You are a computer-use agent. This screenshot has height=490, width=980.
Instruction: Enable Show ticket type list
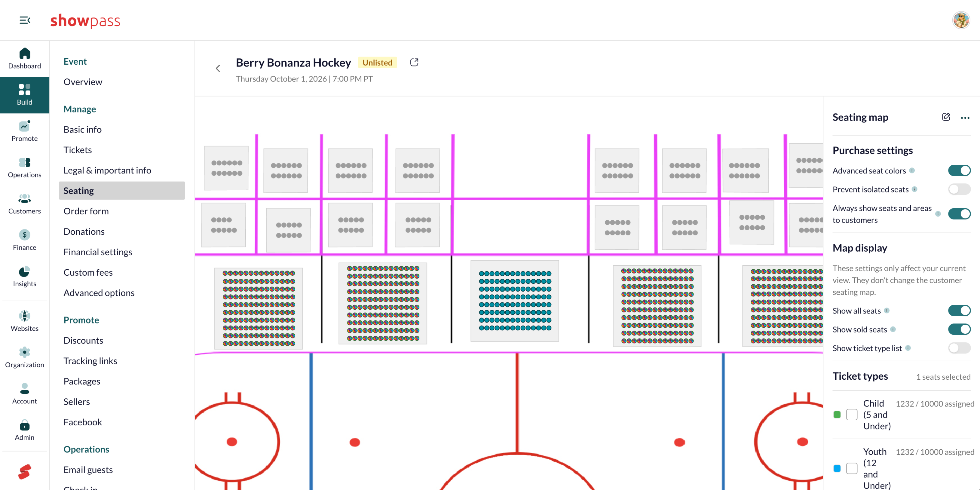pyautogui.click(x=959, y=348)
